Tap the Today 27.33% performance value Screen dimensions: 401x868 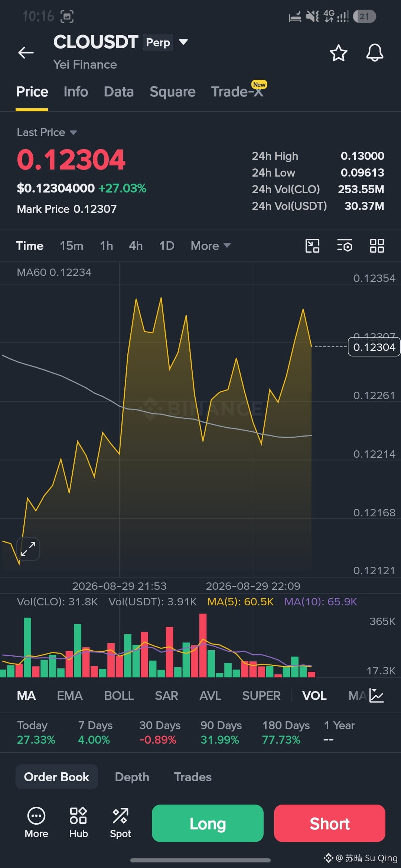[x=36, y=740]
